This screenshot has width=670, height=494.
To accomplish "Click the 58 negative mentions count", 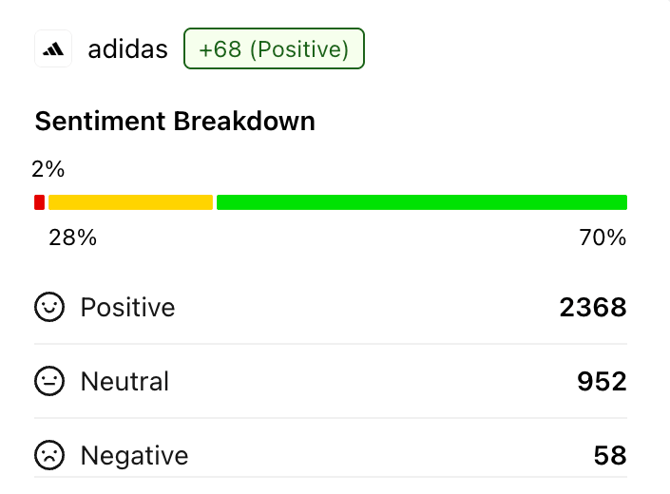I will coord(610,456).
